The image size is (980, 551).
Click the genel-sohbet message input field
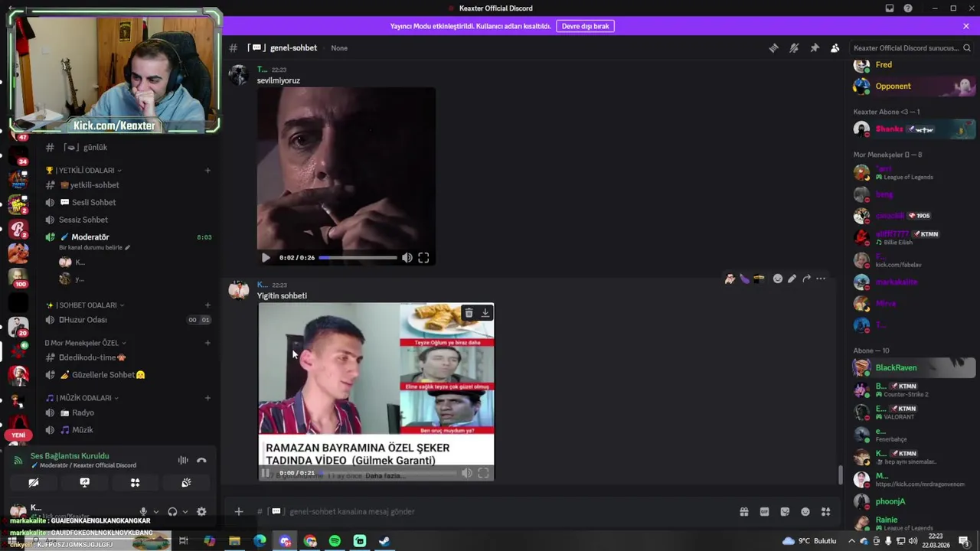coord(490,511)
